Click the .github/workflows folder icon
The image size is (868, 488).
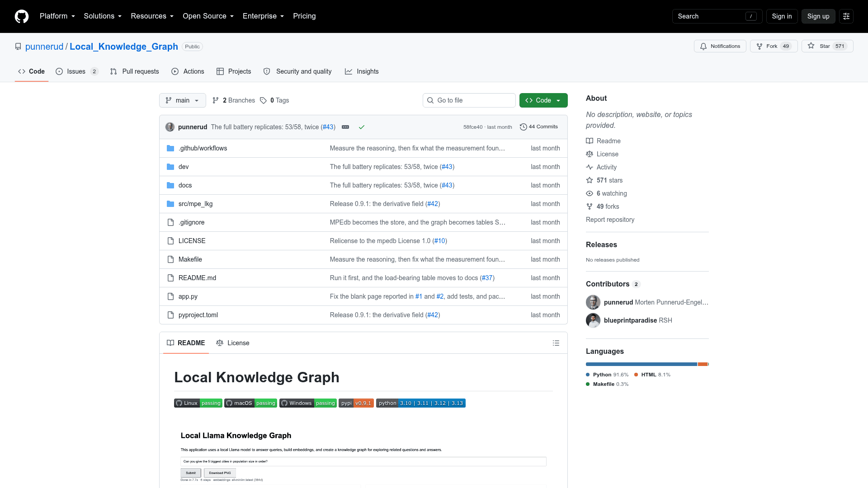[170, 148]
